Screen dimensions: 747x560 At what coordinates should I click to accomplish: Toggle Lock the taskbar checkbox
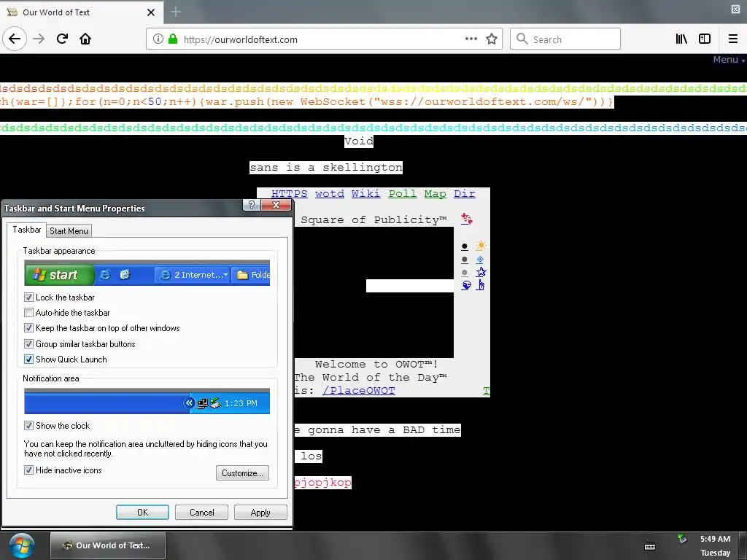(28, 297)
